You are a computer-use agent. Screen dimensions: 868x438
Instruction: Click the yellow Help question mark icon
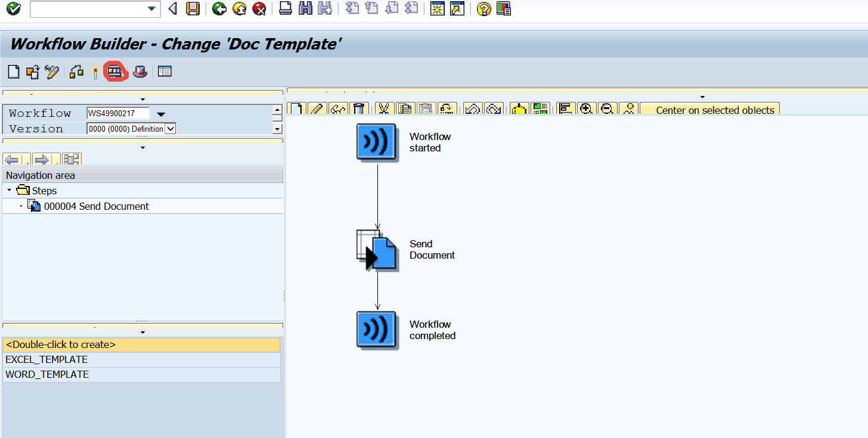tap(484, 9)
